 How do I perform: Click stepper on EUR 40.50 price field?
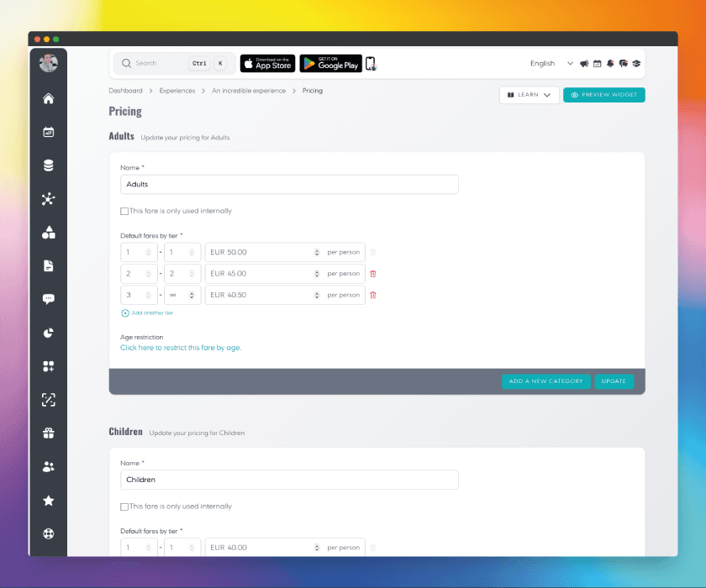[317, 295]
